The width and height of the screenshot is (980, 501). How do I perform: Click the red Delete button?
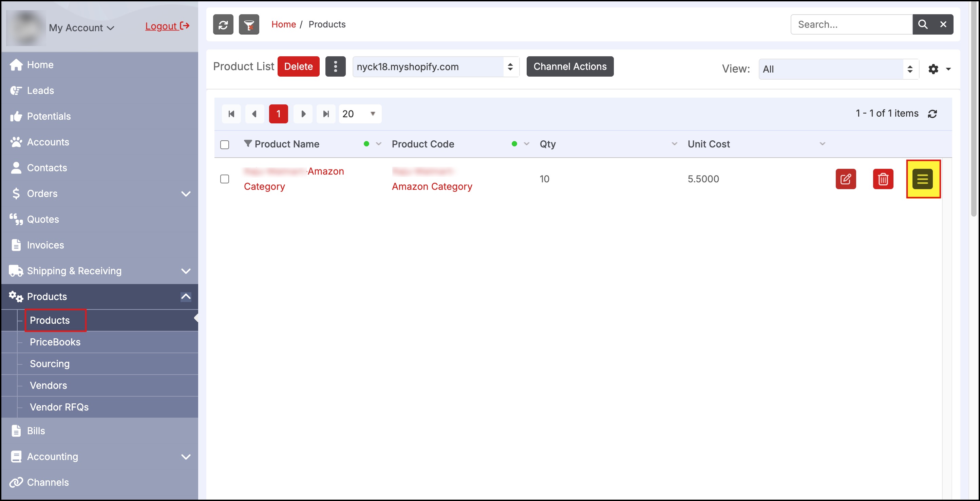click(x=298, y=66)
